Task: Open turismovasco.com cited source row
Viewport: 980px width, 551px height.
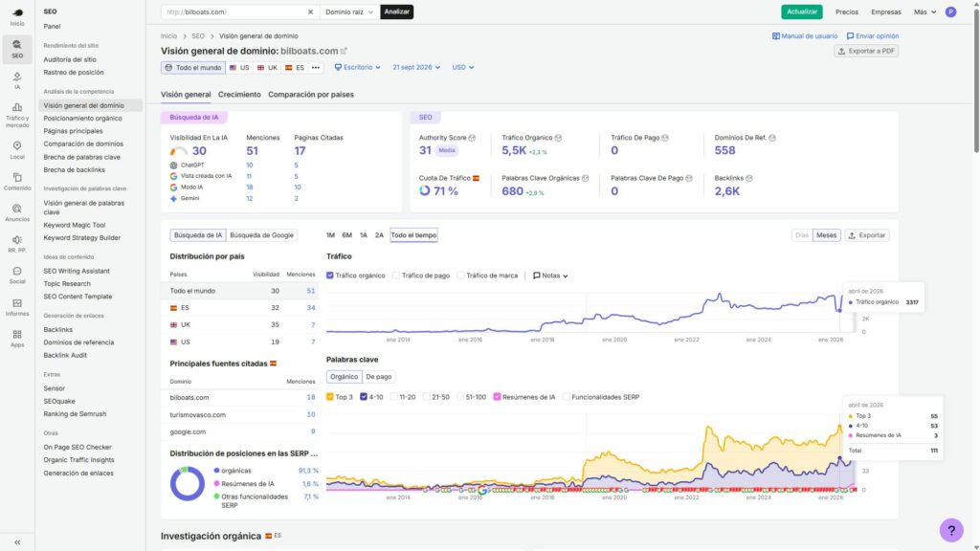Action: point(242,415)
